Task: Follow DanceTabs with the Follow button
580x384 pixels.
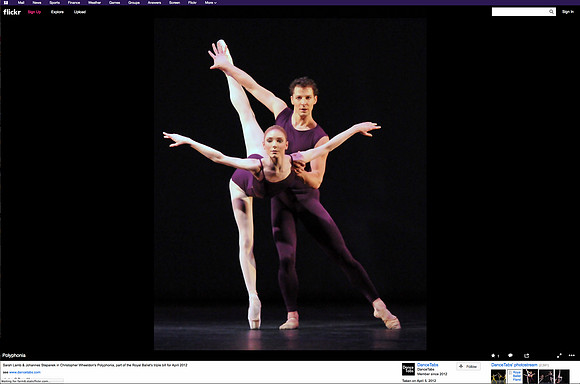Action: coord(468,366)
